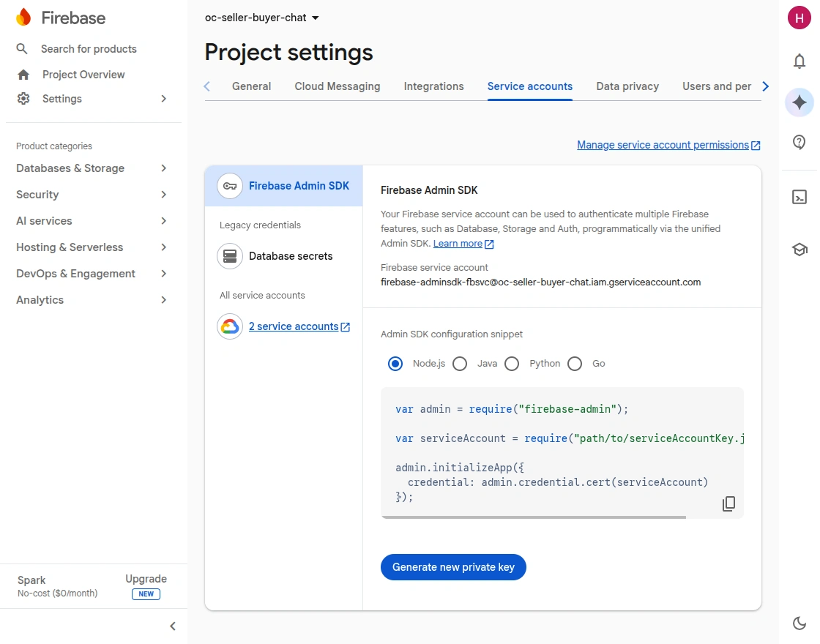Open Manage service account permissions link
The image size is (820, 644).
[x=663, y=146]
